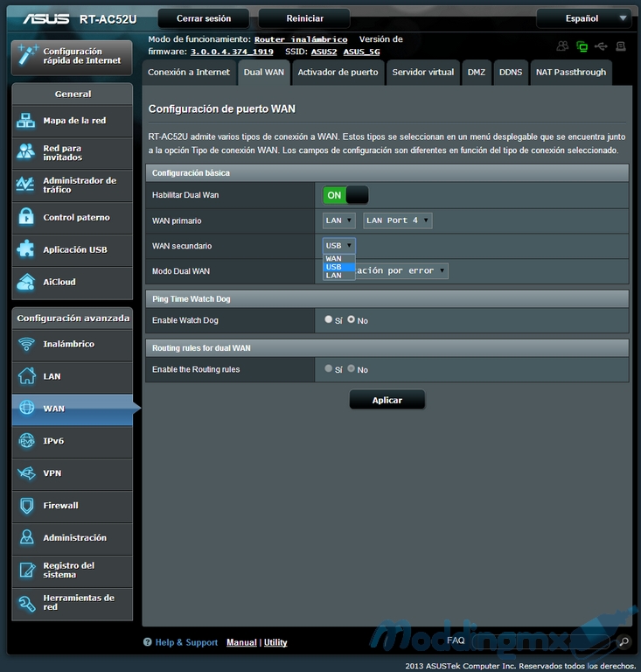Open the LAN Port 4 dropdown

coord(397,220)
